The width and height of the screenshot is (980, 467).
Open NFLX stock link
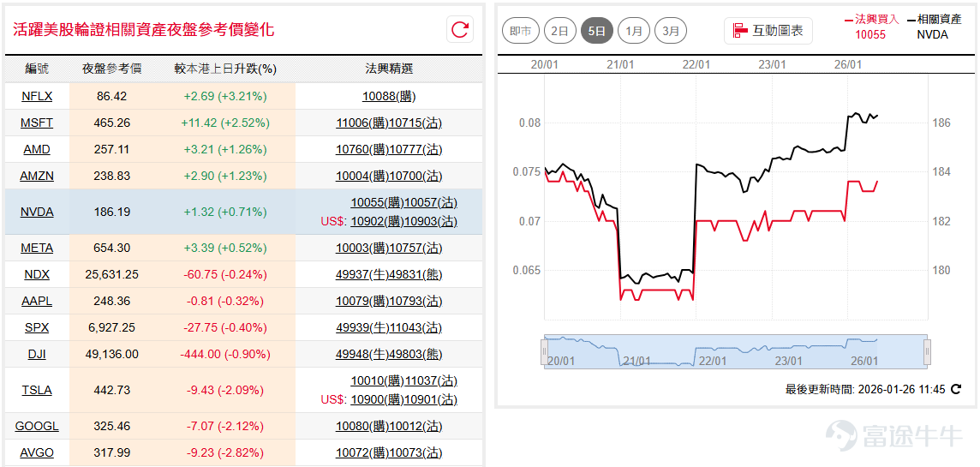pyautogui.click(x=37, y=96)
